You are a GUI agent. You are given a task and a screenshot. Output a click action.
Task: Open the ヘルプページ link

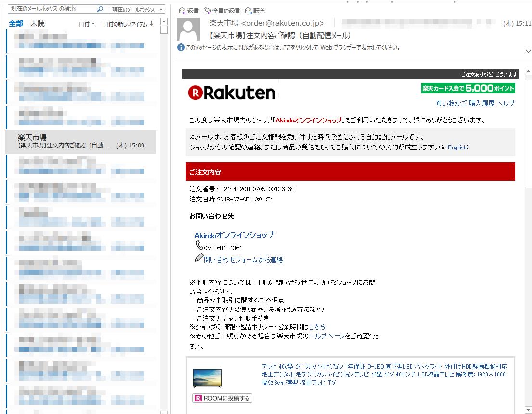pyautogui.click(x=327, y=336)
